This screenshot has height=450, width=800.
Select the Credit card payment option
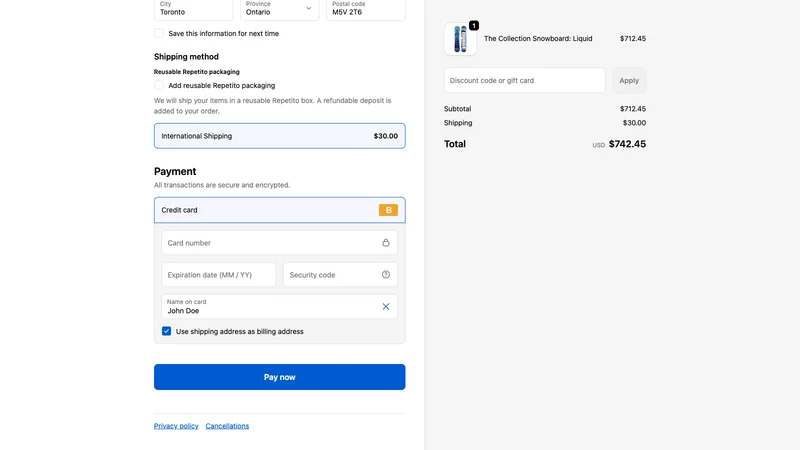(x=280, y=210)
